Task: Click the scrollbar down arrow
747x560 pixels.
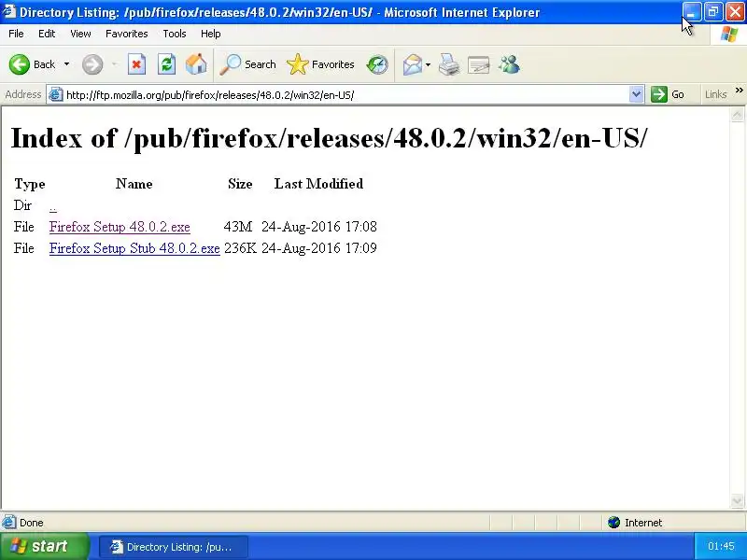Action: [737, 501]
